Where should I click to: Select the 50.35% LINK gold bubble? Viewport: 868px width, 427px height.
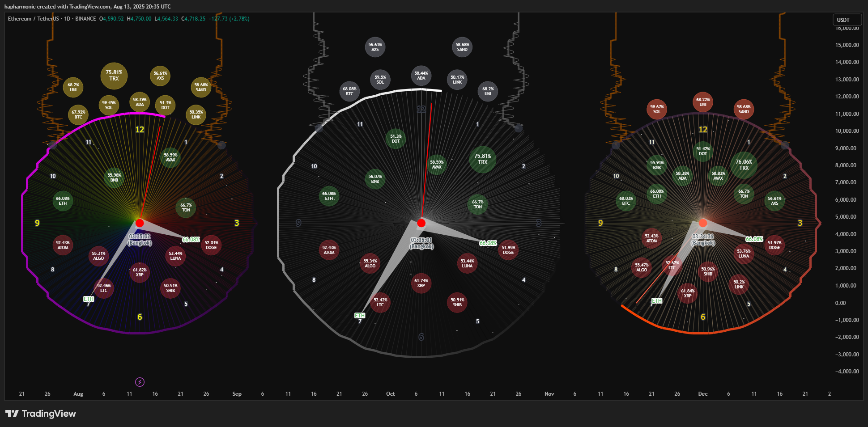pyautogui.click(x=196, y=114)
